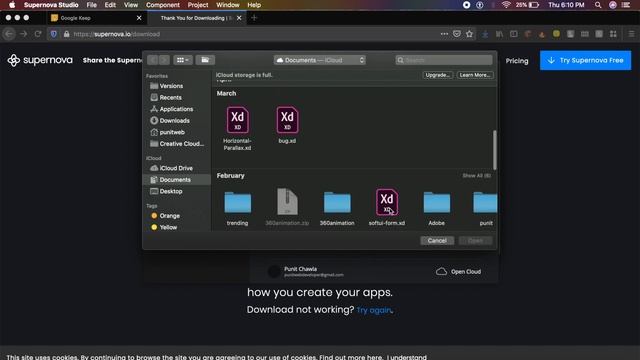The height and width of the screenshot is (360, 640).
Task: Open a new browser tab
Action: (x=254, y=18)
